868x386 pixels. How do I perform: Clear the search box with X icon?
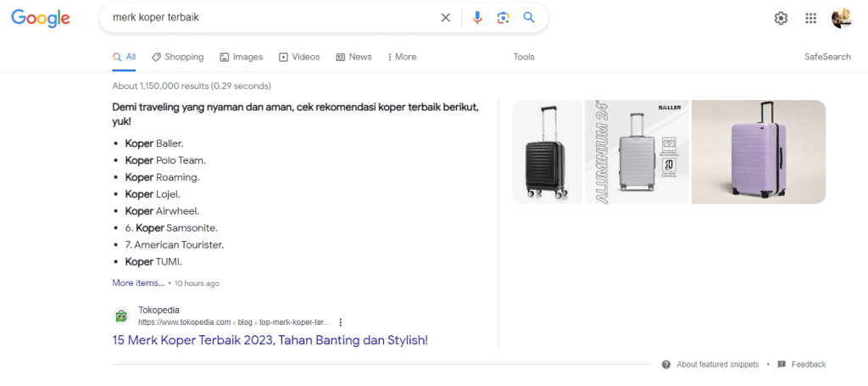point(446,18)
